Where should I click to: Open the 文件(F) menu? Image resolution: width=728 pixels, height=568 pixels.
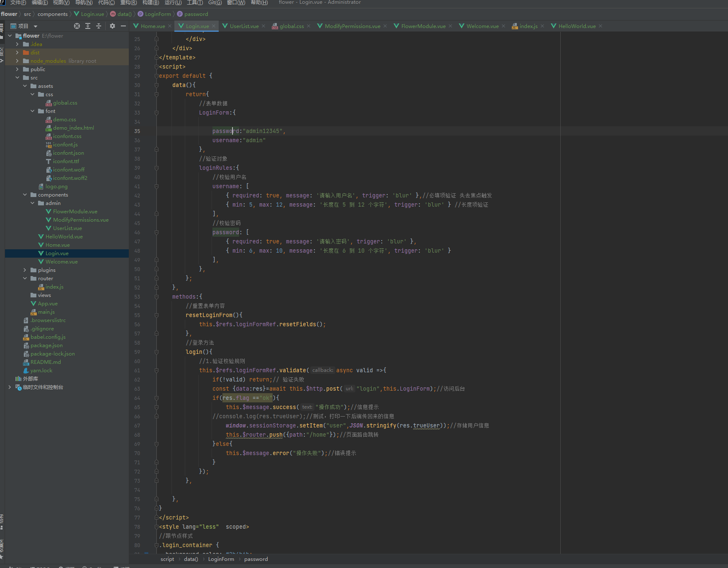click(18, 3)
